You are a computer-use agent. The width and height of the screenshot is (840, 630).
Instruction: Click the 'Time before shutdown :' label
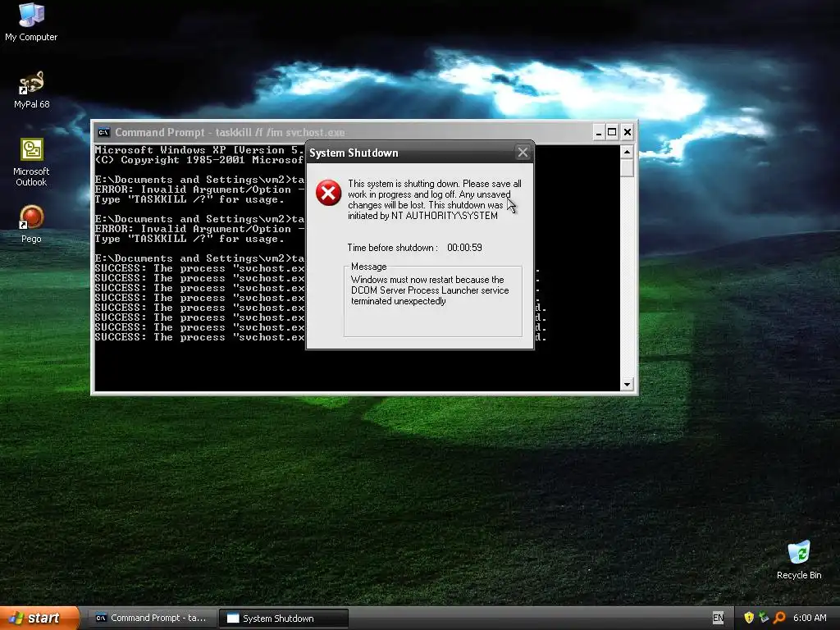393,248
